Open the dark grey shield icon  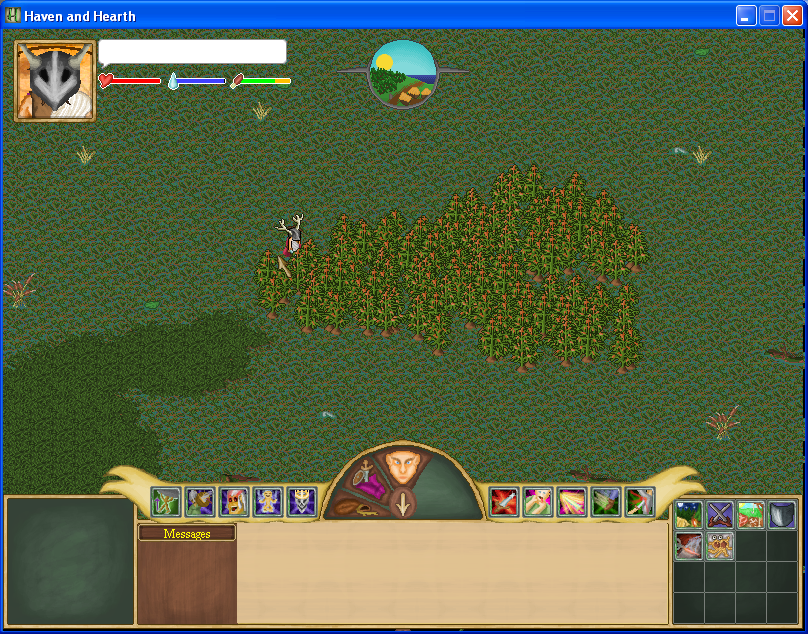[782, 515]
